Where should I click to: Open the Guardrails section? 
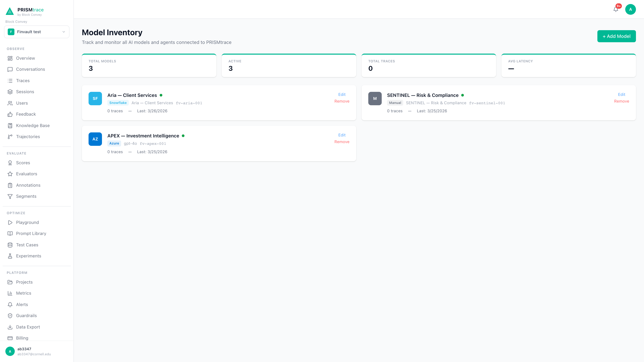(x=37, y=316)
